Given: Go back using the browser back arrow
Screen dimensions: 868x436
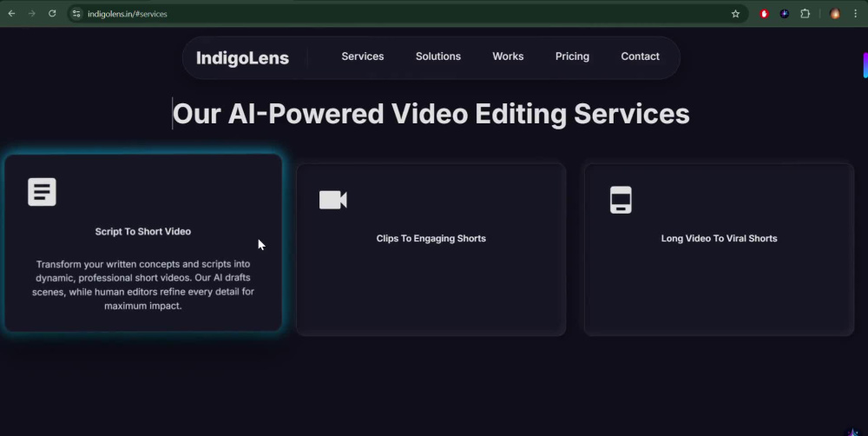Looking at the screenshot, I should coord(11,13).
